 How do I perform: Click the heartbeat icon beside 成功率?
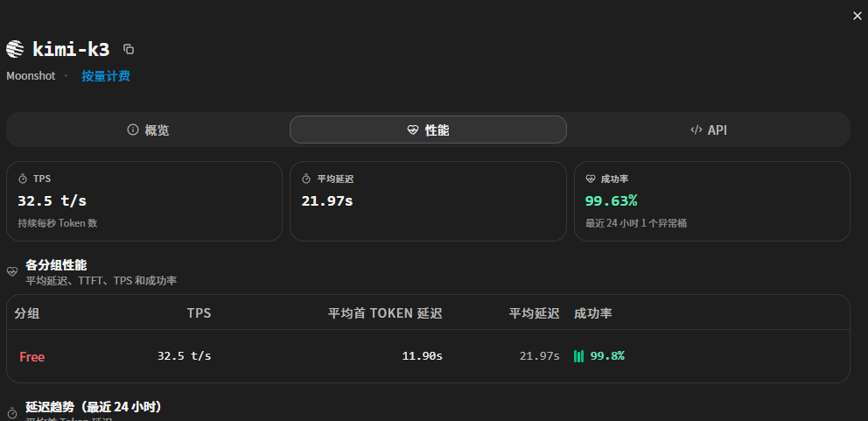[590, 179]
